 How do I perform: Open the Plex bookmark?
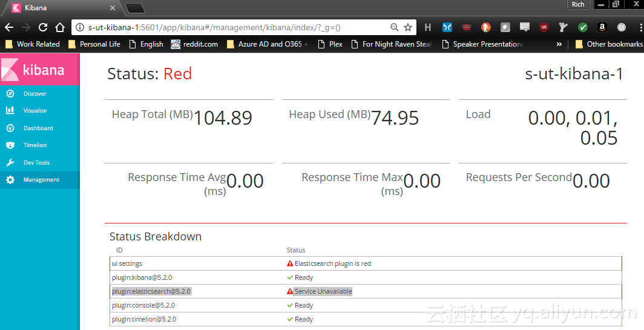(x=330, y=44)
